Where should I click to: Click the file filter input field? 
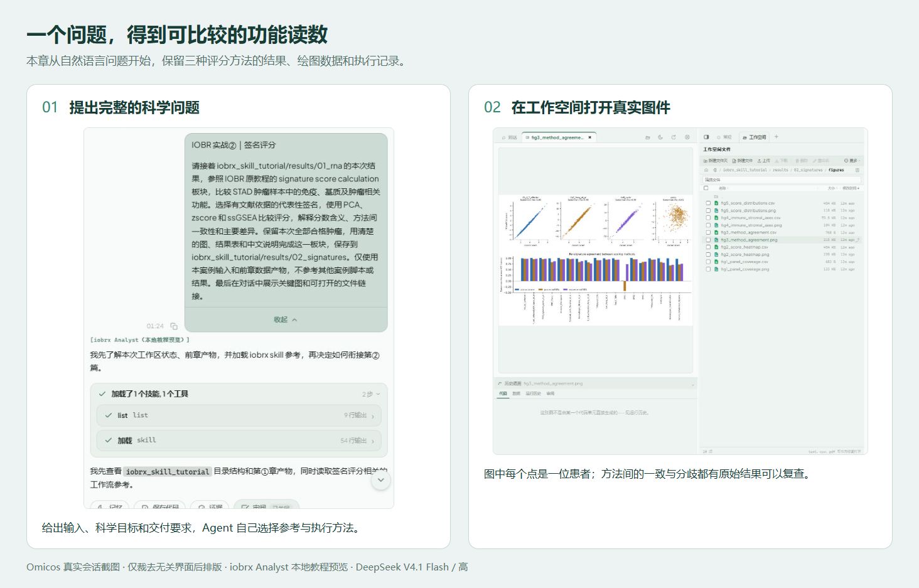click(782, 179)
